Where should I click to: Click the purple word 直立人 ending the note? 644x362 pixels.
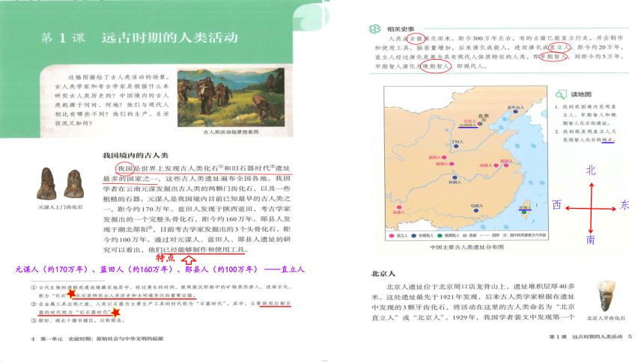click(293, 269)
